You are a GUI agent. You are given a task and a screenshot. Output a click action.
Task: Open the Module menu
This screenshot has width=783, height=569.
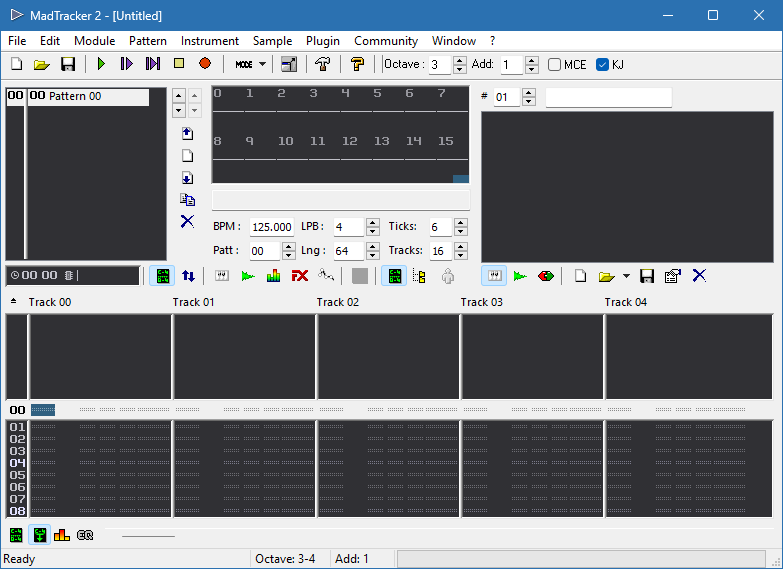click(x=94, y=40)
